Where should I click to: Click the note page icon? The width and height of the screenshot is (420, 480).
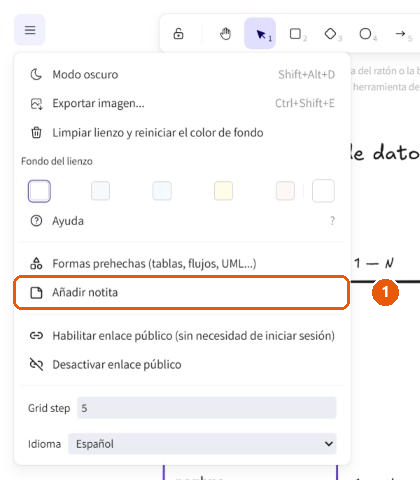(x=36, y=292)
